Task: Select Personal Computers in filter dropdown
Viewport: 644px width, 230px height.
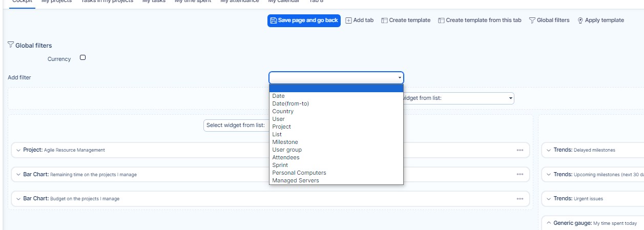Action: coord(299,173)
